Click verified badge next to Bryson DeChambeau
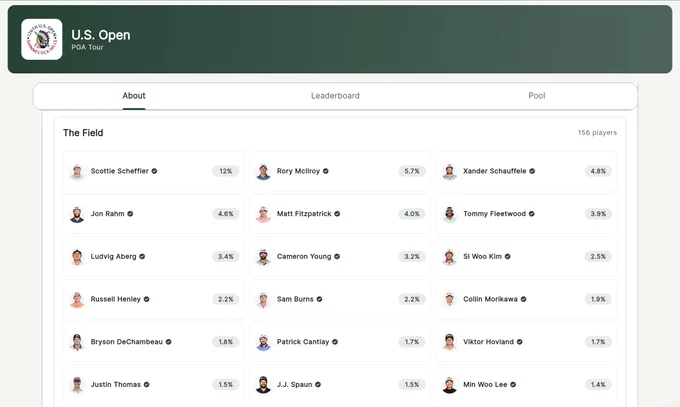Image resolution: width=680 pixels, height=407 pixels. coord(169,341)
